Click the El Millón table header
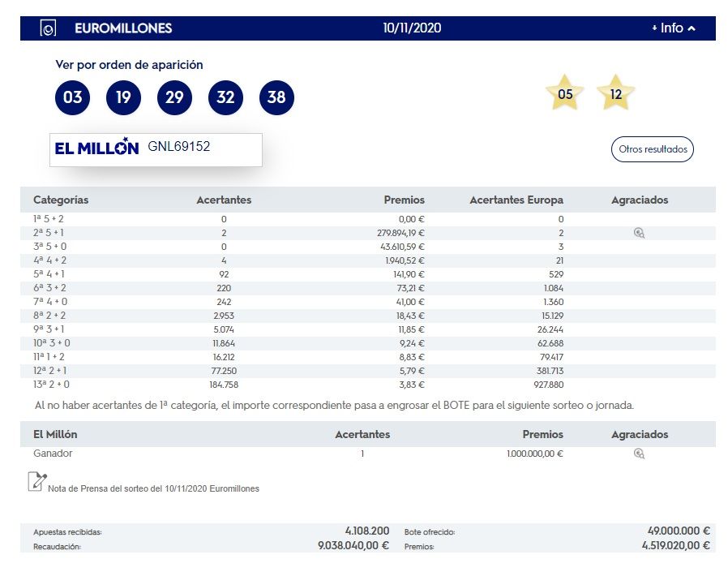The width and height of the screenshot is (728, 572). pos(55,434)
